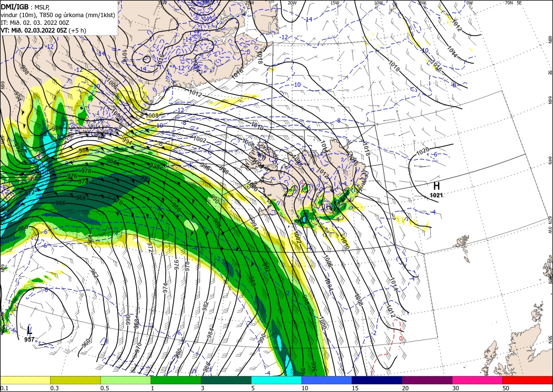Click the H high-pressure center symbol
The height and width of the screenshot is (392, 553).
click(437, 186)
